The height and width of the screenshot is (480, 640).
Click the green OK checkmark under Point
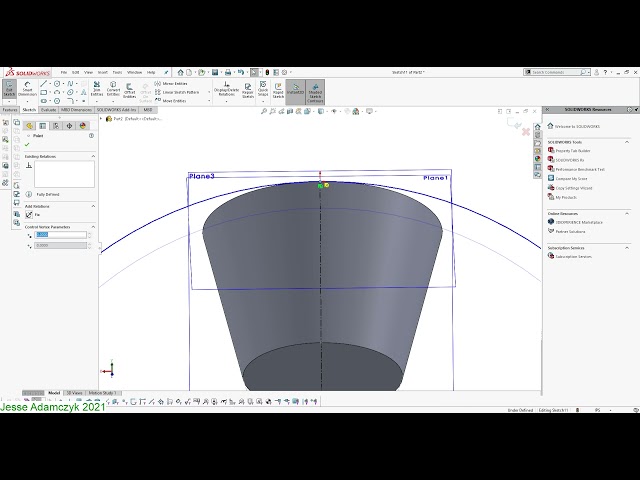coord(27,144)
